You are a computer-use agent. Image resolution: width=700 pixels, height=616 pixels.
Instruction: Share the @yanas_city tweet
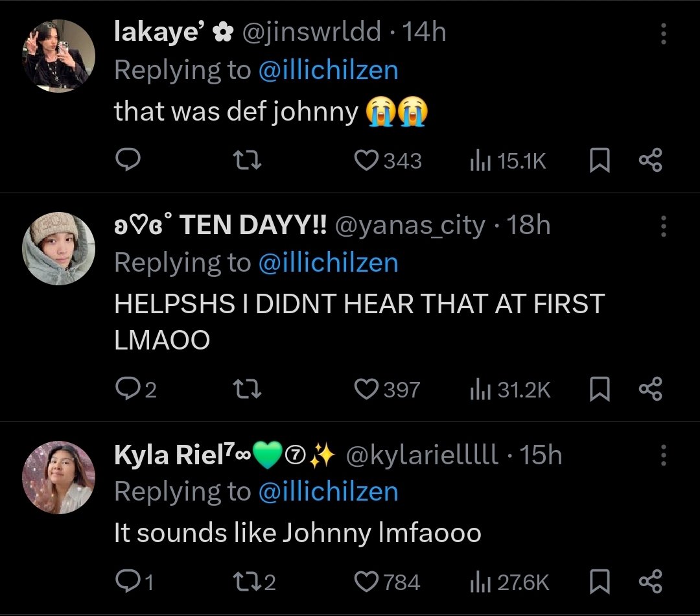click(x=650, y=389)
